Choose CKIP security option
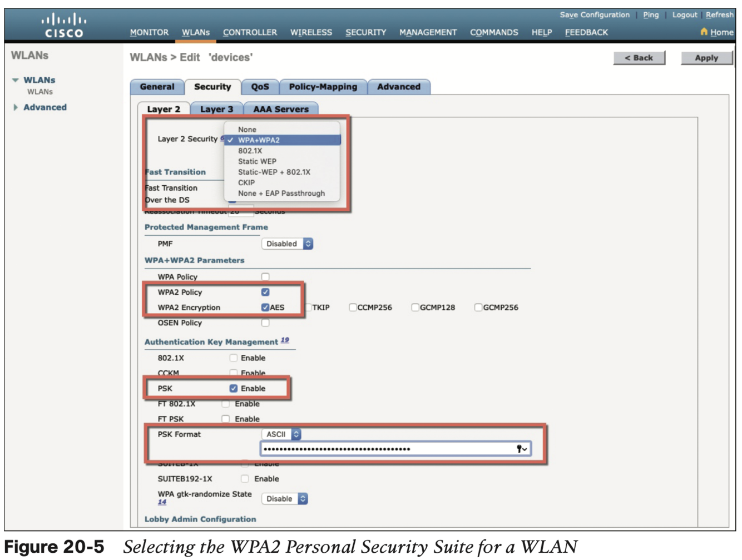742x560 pixels. coord(282,182)
